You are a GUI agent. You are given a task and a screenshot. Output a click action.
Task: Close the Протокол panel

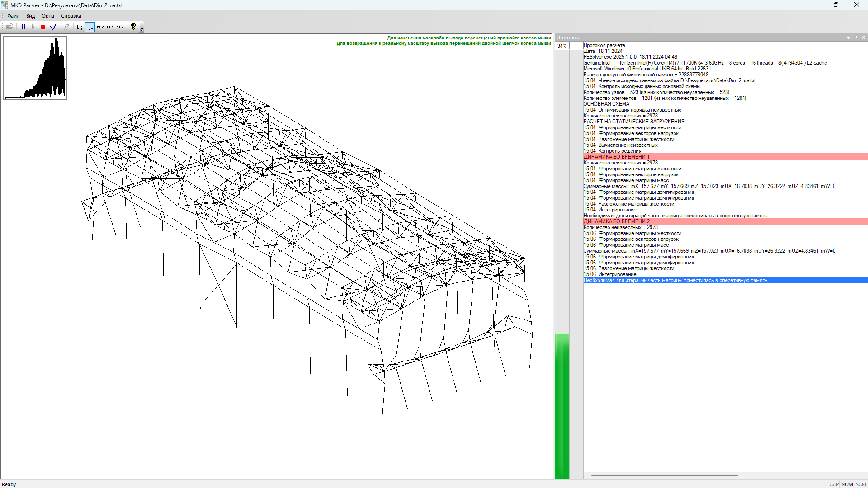(x=863, y=38)
